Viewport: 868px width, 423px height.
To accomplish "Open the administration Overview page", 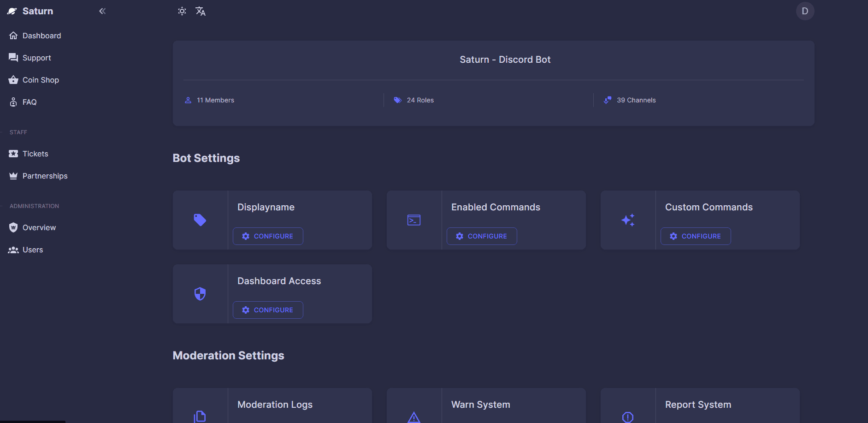I will tap(39, 227).
